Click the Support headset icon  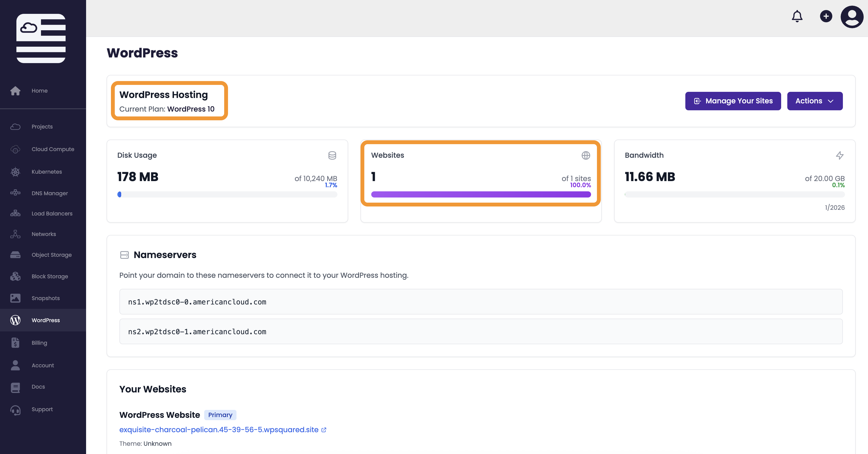[x=15, y=409]
